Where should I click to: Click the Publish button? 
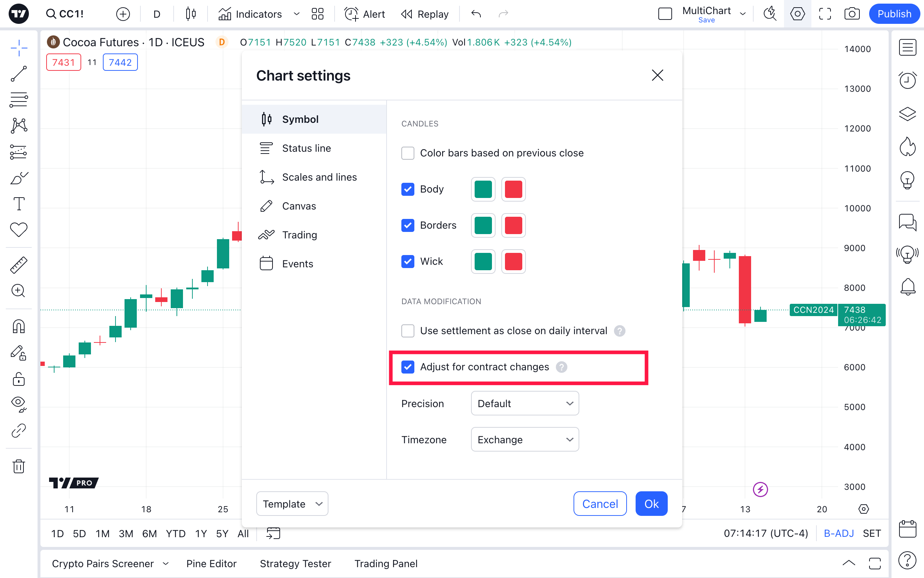[x=894, y=14]
